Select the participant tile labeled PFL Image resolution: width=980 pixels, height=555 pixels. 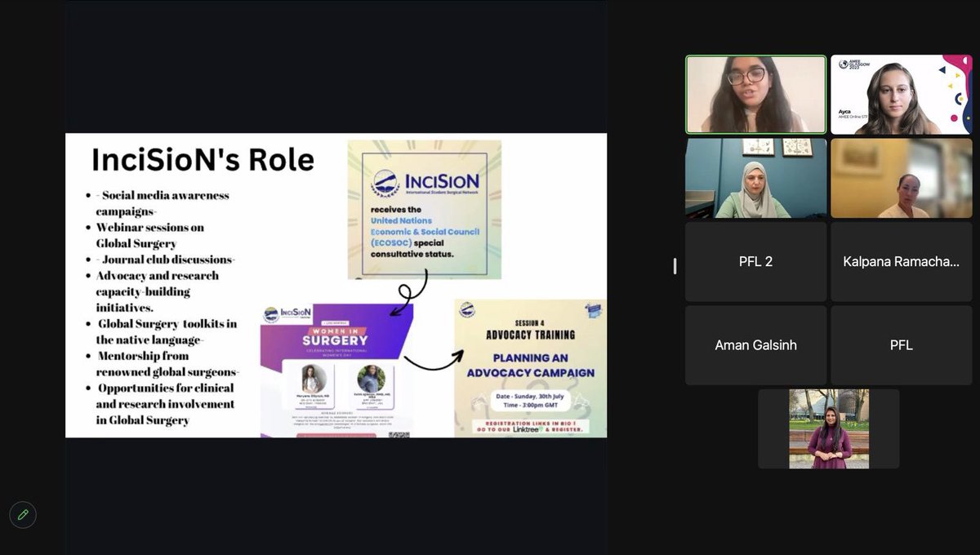[902, 345]
